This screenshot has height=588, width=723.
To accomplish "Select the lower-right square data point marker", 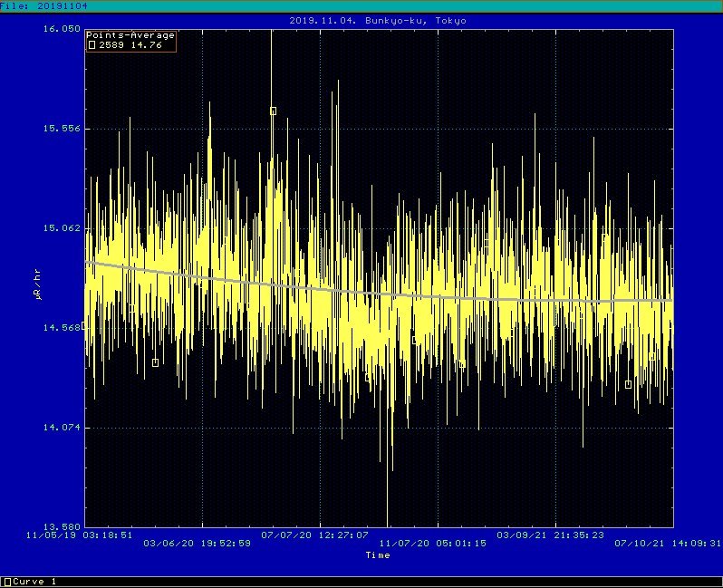I will 628,384.
